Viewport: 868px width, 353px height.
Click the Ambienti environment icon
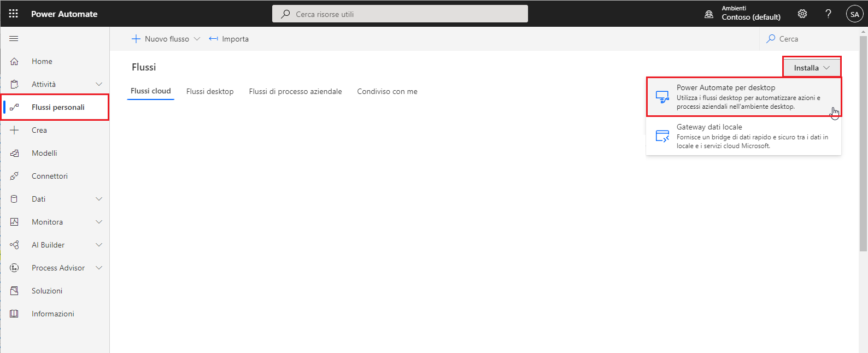pyautogui.click(x=709, y=14)
